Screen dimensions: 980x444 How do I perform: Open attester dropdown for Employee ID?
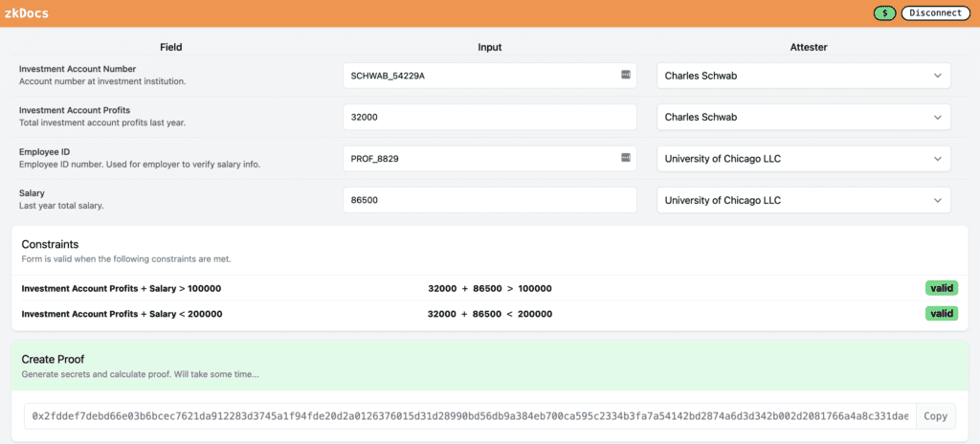pyautogui.click(x=804, y=159)
